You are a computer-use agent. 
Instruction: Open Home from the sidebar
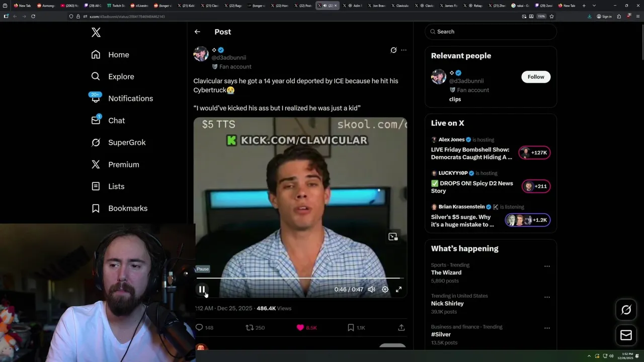tap(110, 55)
